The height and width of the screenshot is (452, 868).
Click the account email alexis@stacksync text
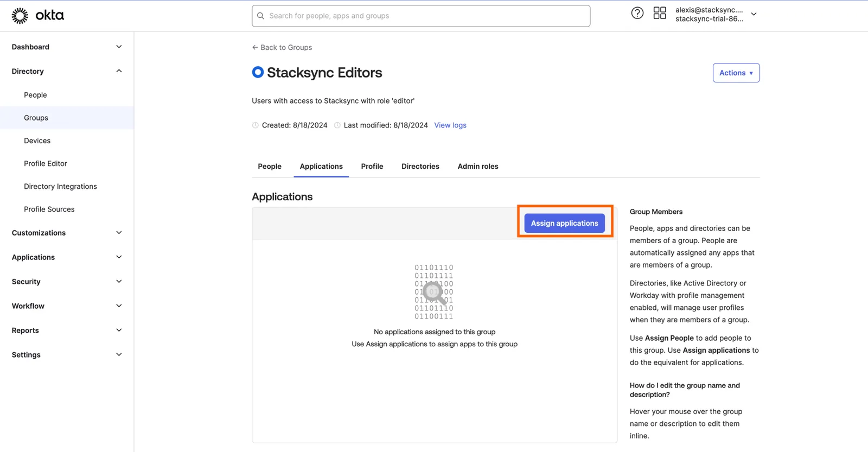(709, 10)
